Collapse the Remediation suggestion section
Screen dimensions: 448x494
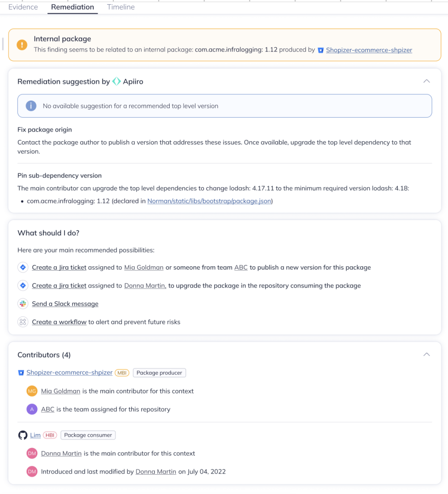point(426,81)
